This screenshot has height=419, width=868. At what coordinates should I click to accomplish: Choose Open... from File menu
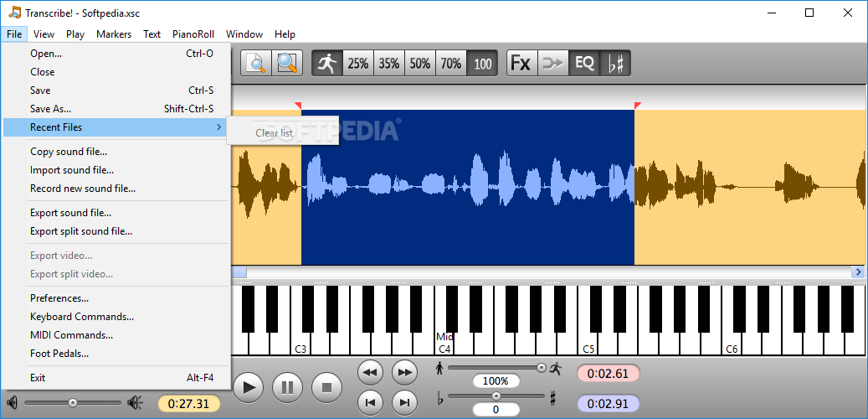pyautogui.click(x=116, y=54)
